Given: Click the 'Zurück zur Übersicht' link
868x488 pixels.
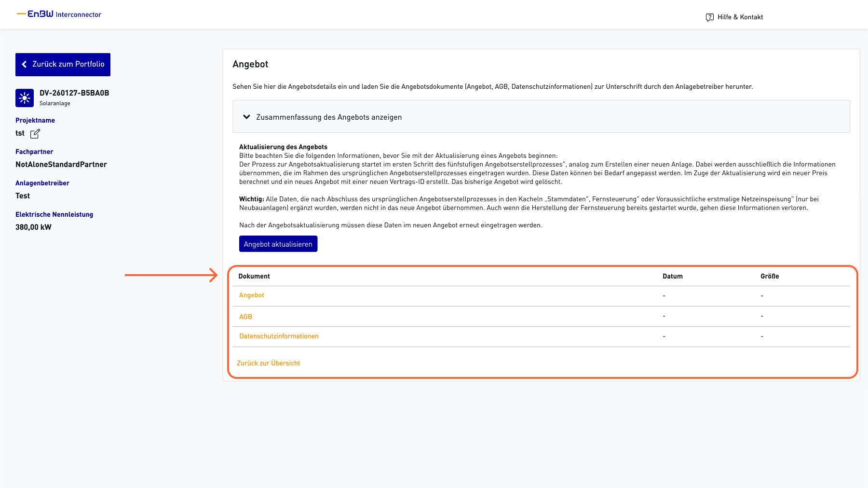Looking at the screenshot, I should click(268, 363).
